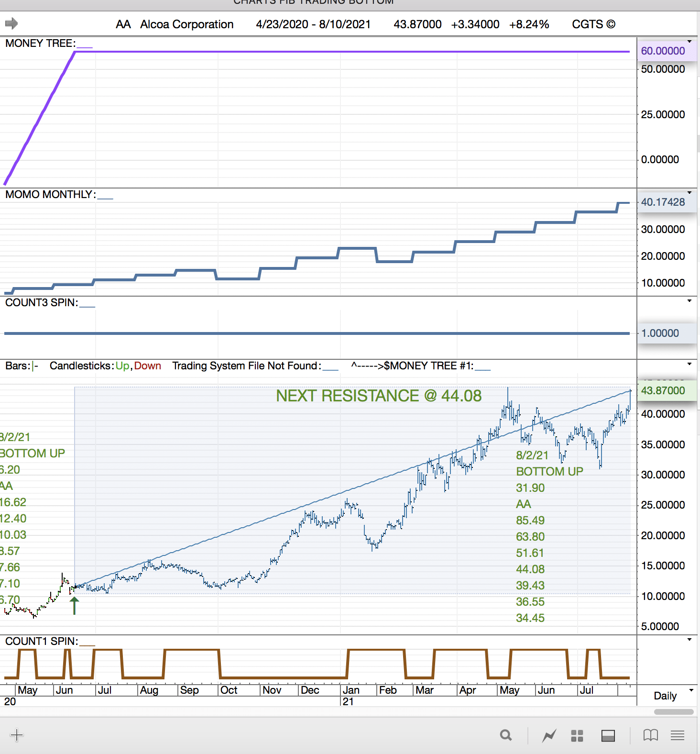700x754 pixels.
Task: Click the horizontal scrollbar thumb below Daily
Action: tap(674, 711)
